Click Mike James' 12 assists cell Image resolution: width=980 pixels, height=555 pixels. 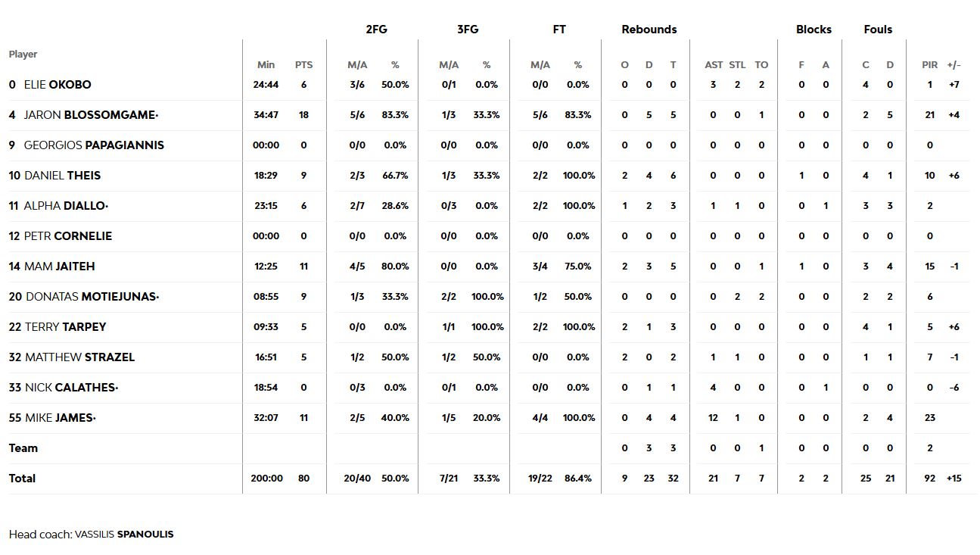713,418
